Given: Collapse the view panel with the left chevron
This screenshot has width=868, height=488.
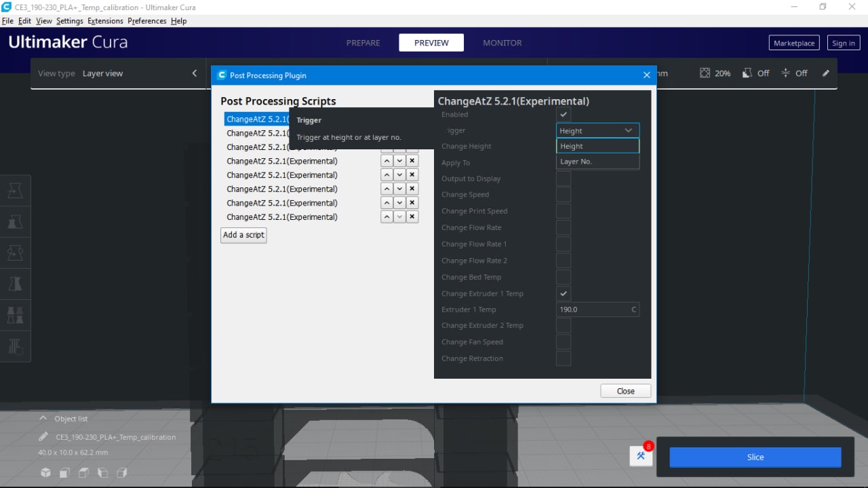Looking at the screenshot, I should 195,73.
